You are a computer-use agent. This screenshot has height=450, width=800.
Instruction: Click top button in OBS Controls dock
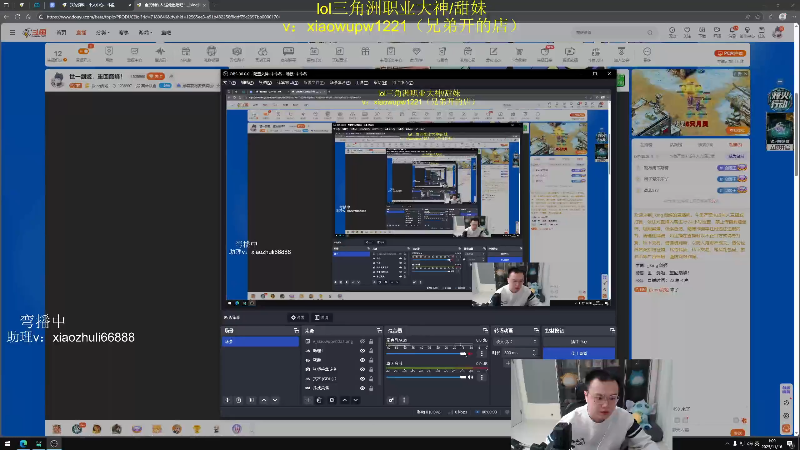[579, 342]
